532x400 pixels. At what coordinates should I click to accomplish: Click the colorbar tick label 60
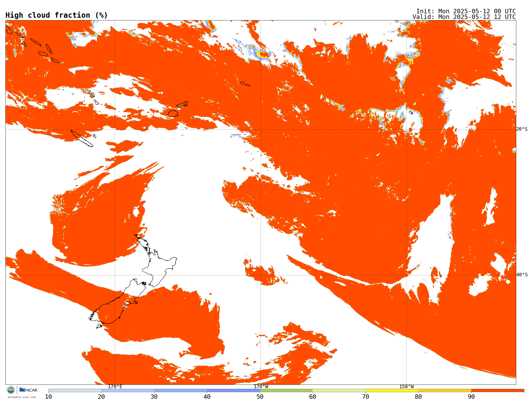(x=313, y=397)
